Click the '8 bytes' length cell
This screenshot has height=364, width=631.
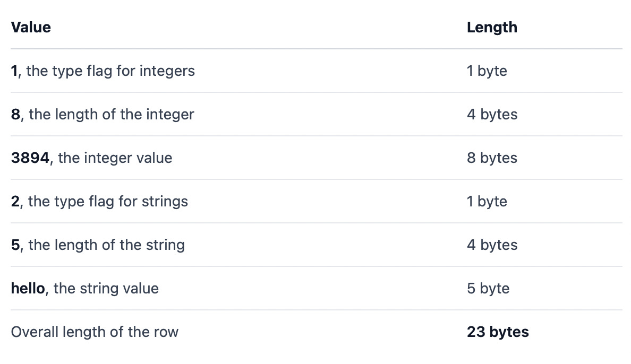492,158
